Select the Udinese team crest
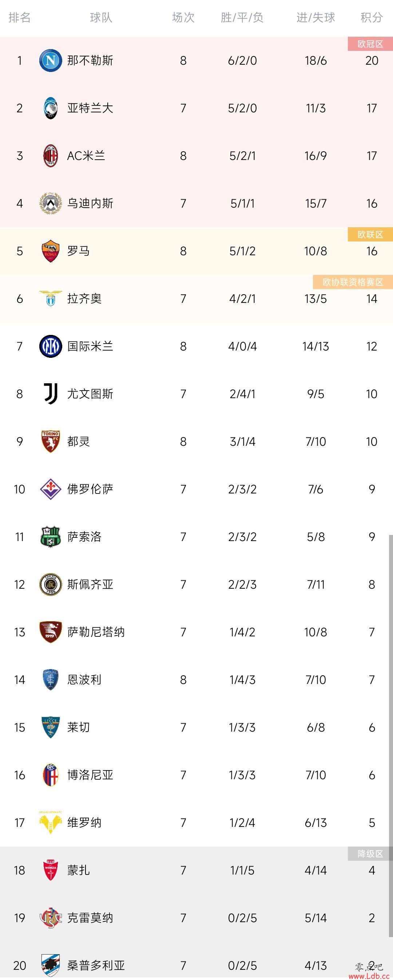393x980 pixels. (51, 203)
